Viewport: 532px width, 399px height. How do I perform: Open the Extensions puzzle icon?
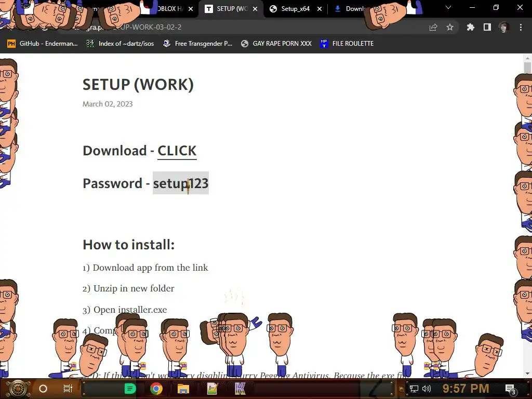[470, 27]
